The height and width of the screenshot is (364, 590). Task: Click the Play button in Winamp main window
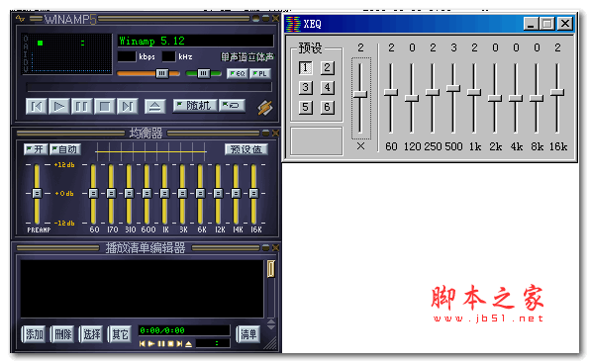[59, 107]
